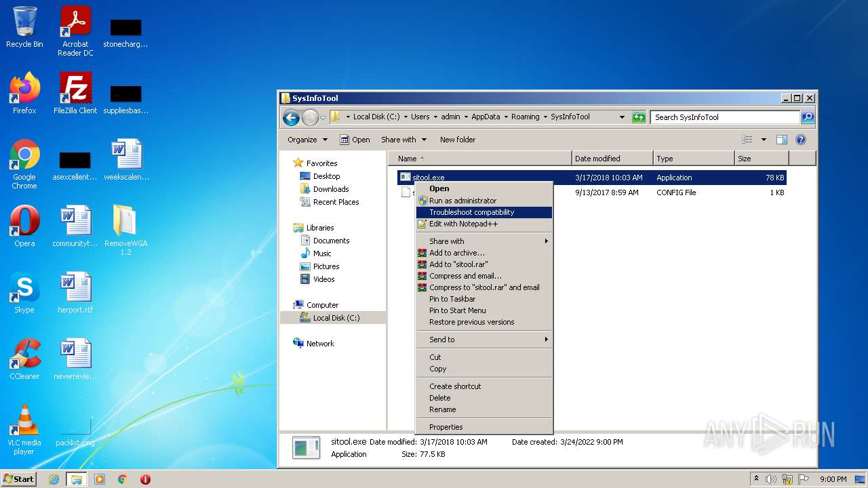Select the herport.rtf document icon
The height and width of the screenshot is (488, 868).
(x=75, y=293)
